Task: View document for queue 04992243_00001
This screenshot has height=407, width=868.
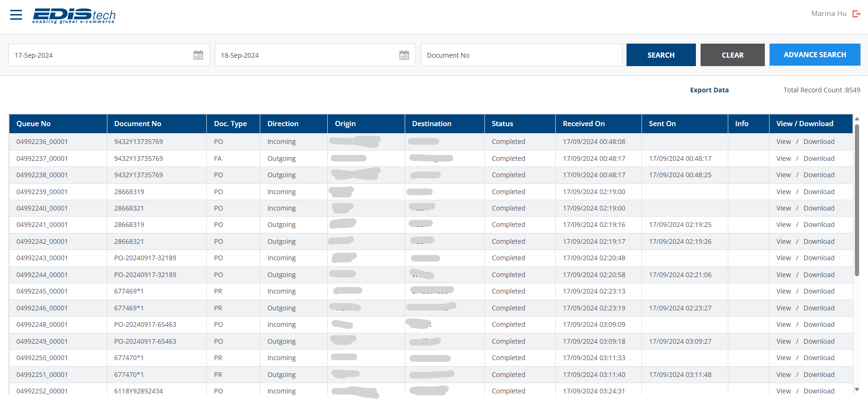Action: tap(783, 258)
